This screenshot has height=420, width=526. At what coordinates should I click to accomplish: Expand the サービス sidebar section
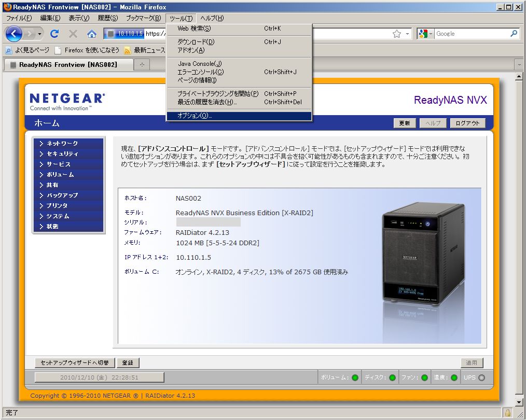pyautogui.click(x=68, y=164)
